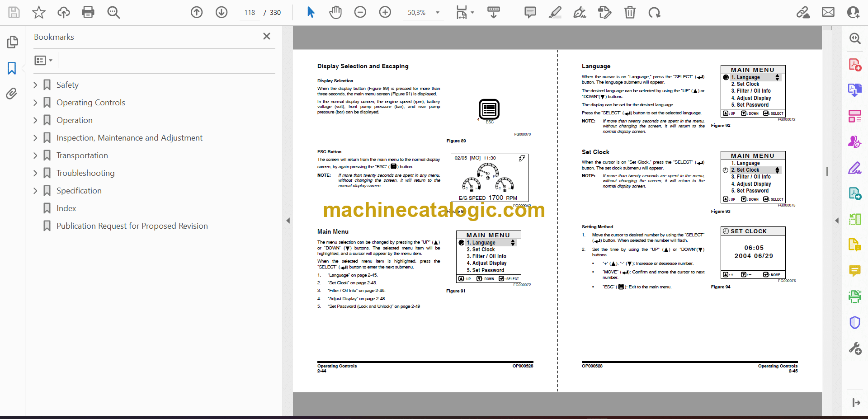Click the Zoom in plus button
Screen dimensions: 868x419
(x=385, y=12)
